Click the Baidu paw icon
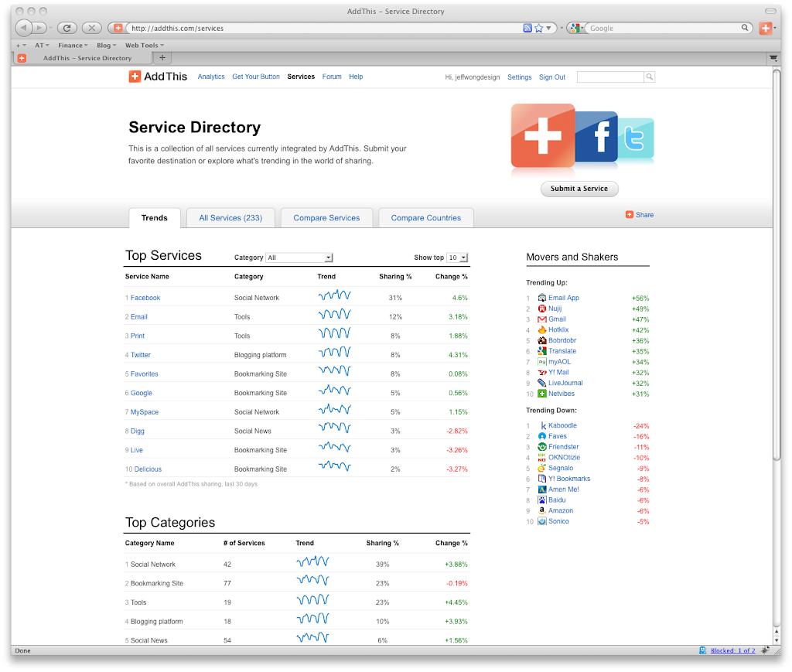 542,500
